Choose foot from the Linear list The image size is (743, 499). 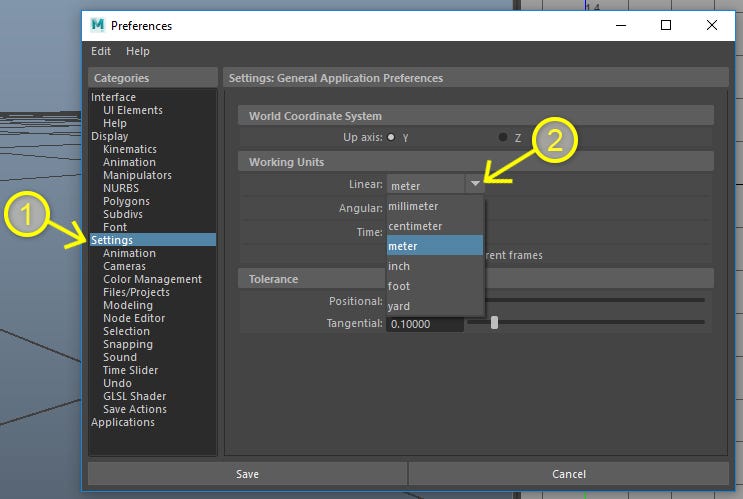[x=435, y=286]
